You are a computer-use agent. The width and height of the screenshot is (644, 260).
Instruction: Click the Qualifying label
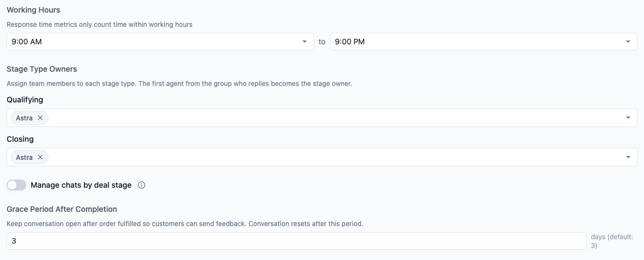(x=25, y=100)
